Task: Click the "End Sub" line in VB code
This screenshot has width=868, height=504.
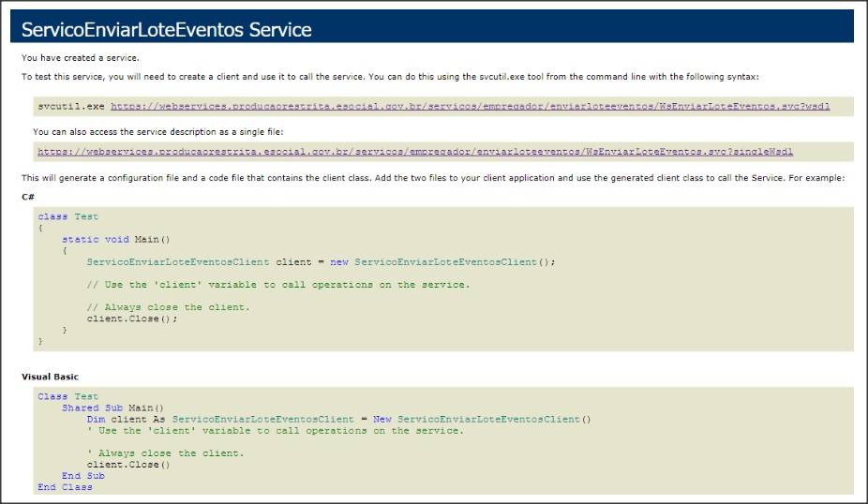Action: (83, 476)
